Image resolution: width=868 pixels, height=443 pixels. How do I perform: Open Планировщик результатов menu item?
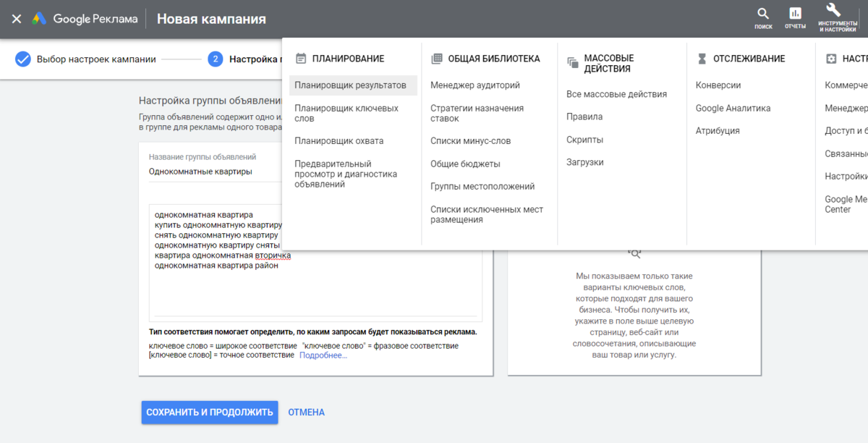pyautogui.click(x=350, y=85)
